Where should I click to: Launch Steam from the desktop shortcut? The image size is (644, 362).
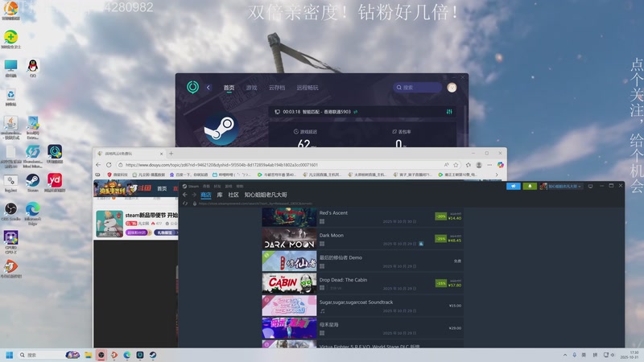pyautogui.click(x=32, y=182)
